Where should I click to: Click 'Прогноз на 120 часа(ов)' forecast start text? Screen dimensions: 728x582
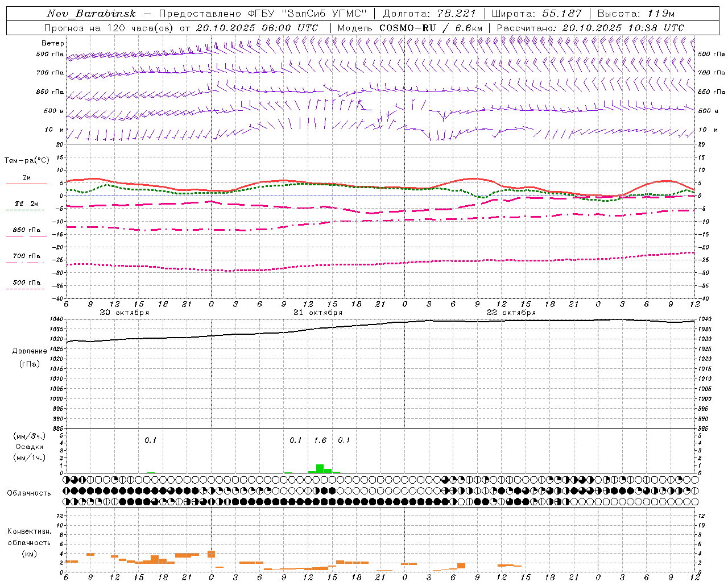[x=109, y=28]
